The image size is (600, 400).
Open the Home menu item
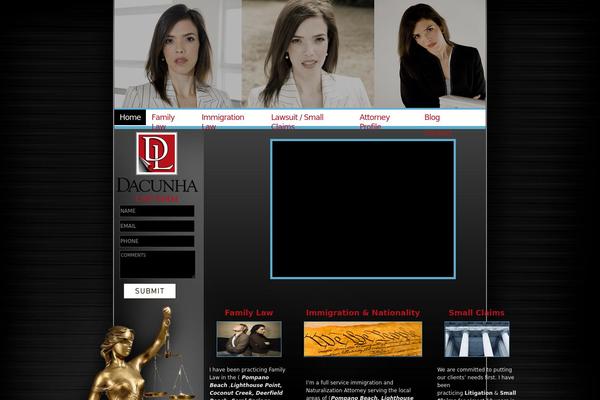click(130, 117)
